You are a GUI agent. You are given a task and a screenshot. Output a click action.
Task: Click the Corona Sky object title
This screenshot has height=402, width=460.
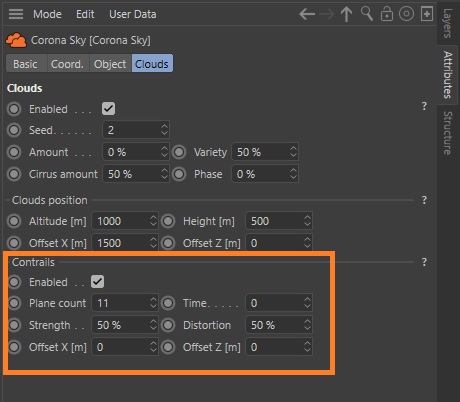tap(91, 40)
